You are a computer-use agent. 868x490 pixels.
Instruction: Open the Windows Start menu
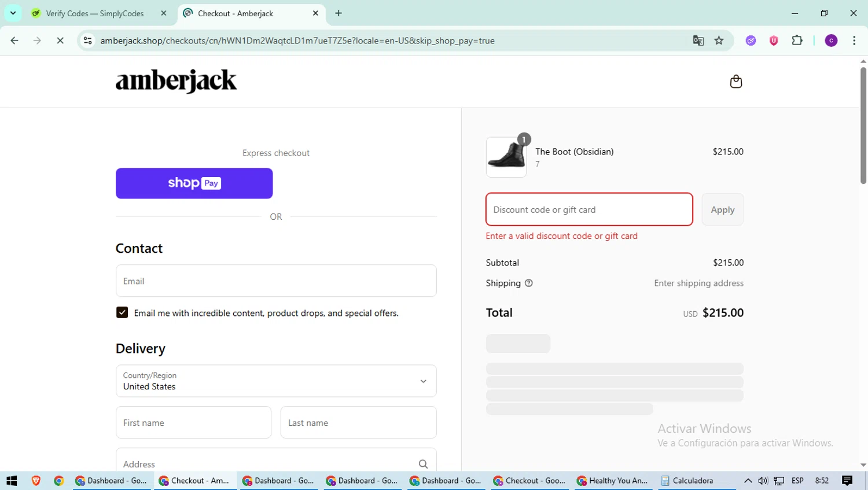[x=12, y=481]
